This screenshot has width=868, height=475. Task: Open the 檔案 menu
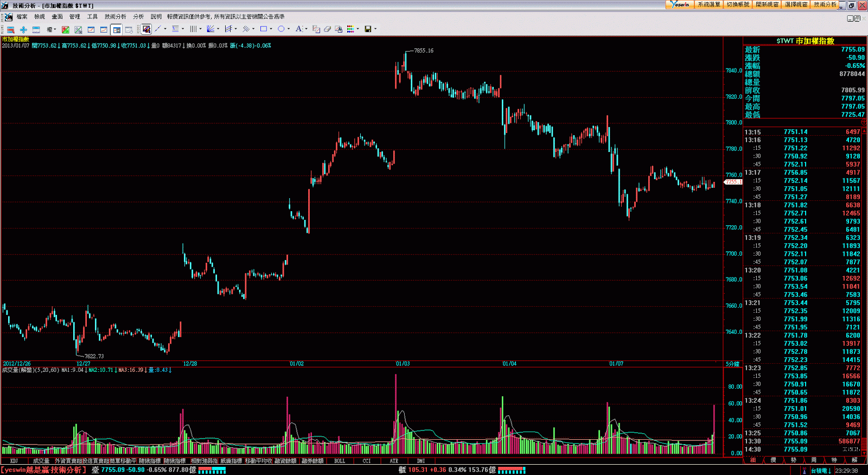coord(22,17)
